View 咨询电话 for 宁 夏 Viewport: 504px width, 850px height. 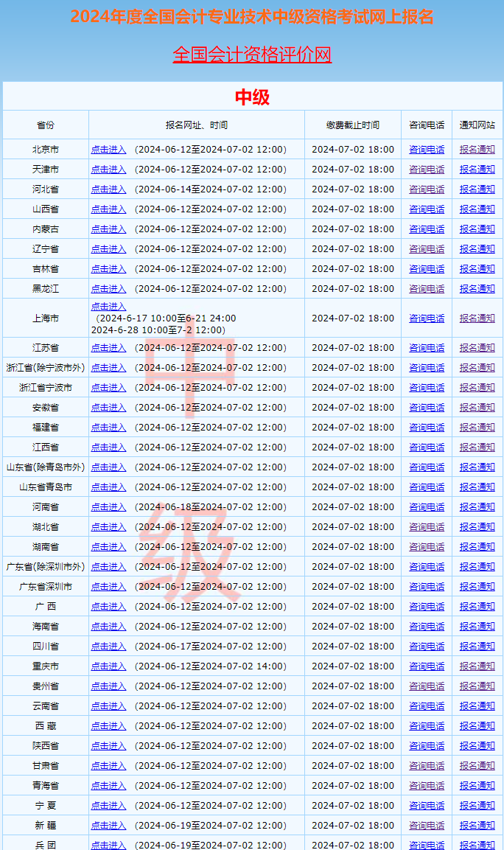pos(427,806)
